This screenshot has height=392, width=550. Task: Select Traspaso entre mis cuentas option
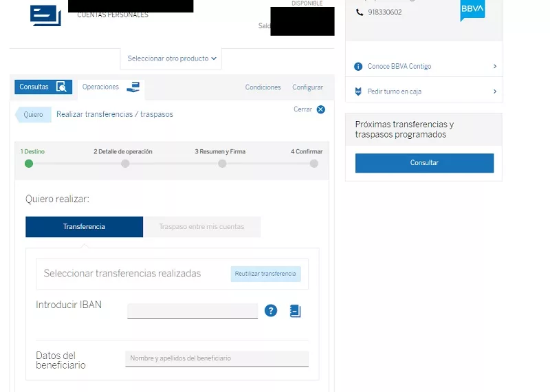[x=201, y=227]
